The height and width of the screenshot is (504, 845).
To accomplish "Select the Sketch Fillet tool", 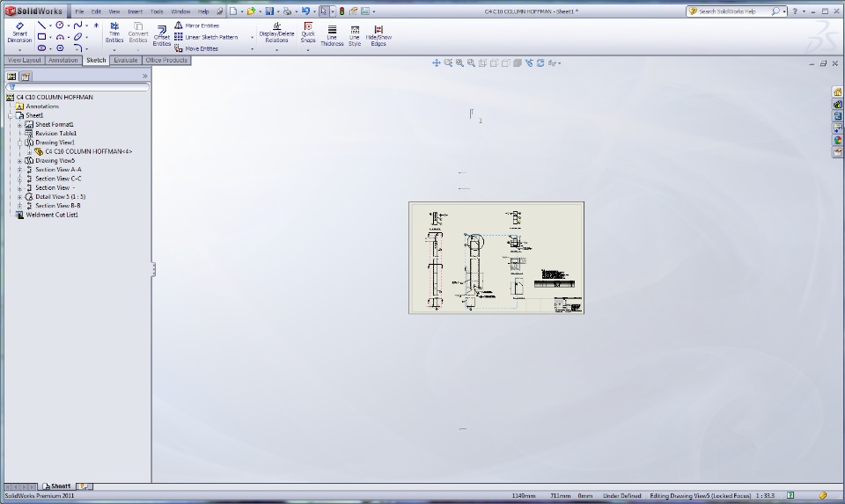I will (x=78, y=47).
